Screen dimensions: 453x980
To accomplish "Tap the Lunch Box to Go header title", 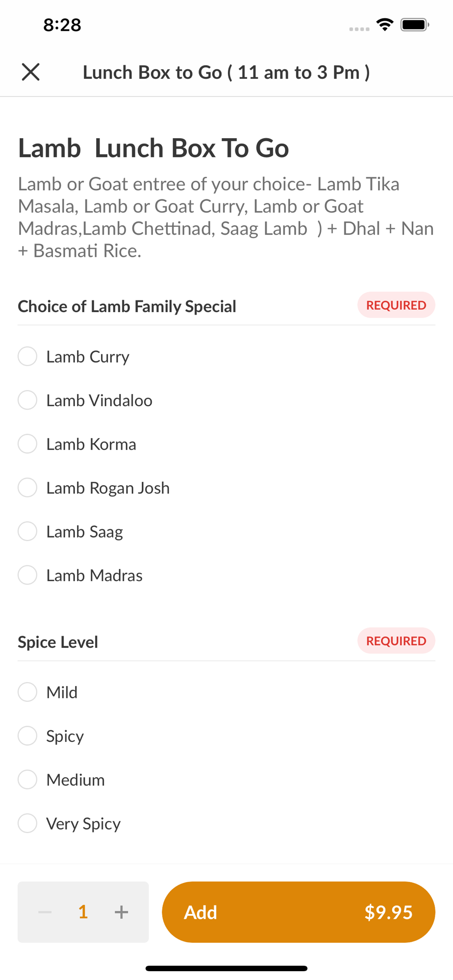I will (226, 73).
